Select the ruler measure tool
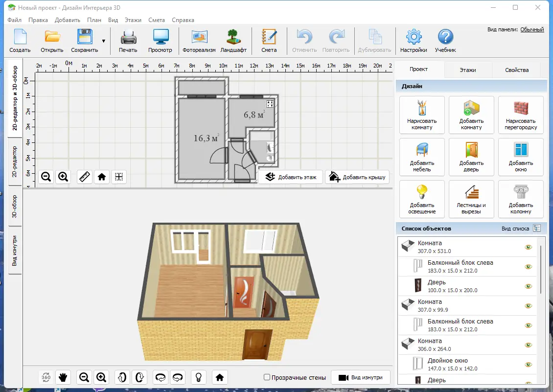Image resolution: width=553 pixels, height=392 pixels. pos(85,177)
